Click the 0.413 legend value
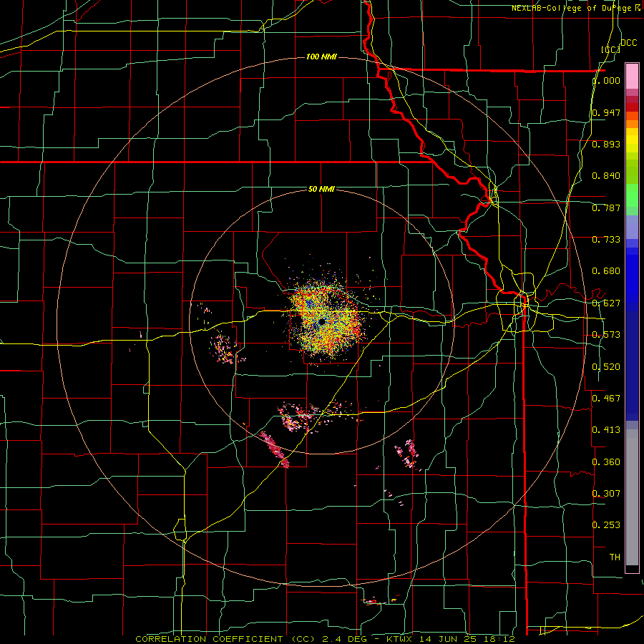Image resolution: width=644 pixels, height=644 pixels. coord(606,430)
